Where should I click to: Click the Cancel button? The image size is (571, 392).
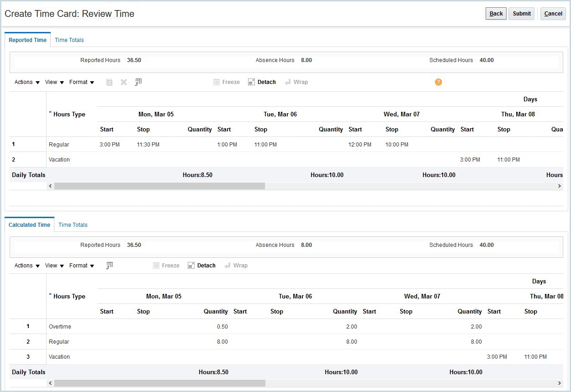553,13
